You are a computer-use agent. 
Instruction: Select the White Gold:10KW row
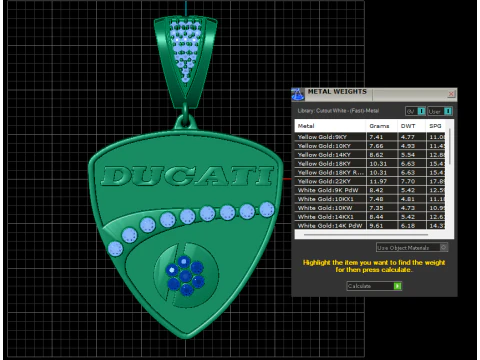pyautogui.click(x=370, y=208)
